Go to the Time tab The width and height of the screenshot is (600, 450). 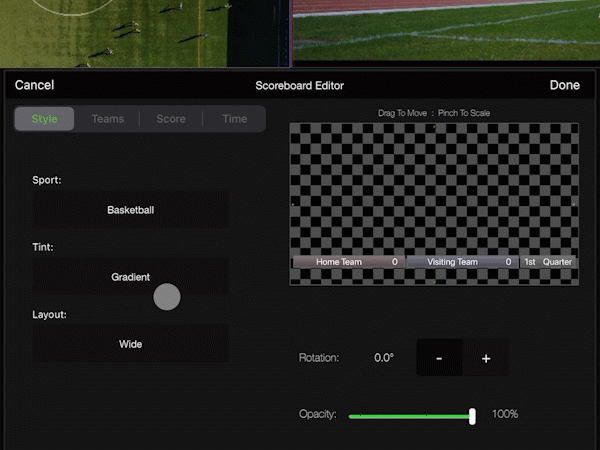point(235,119)
